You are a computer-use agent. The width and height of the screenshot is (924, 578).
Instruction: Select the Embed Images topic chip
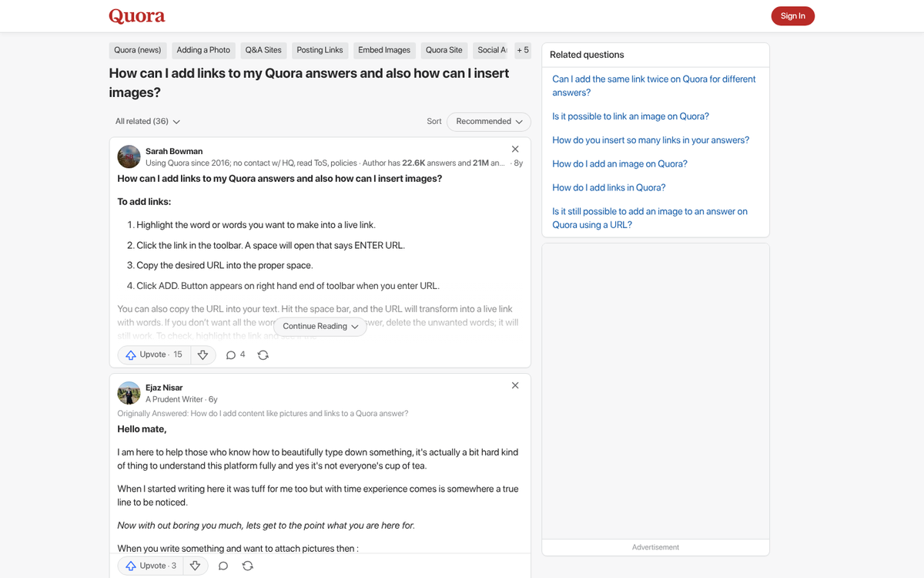(384, 49)
